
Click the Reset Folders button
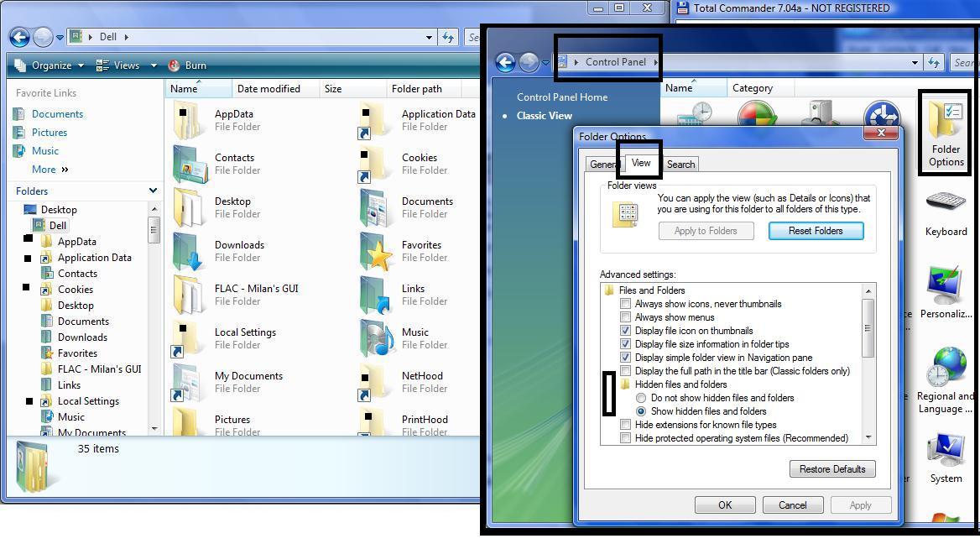coord(816,231)
